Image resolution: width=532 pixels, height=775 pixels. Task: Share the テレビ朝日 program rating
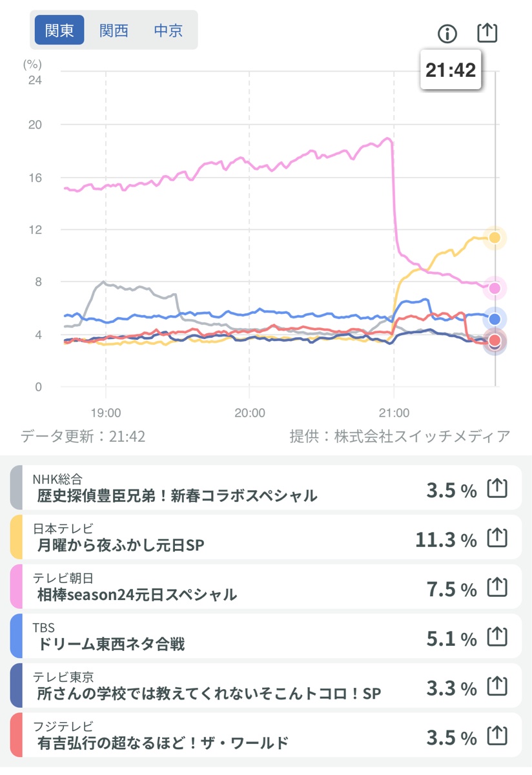(x=496, y=588)
